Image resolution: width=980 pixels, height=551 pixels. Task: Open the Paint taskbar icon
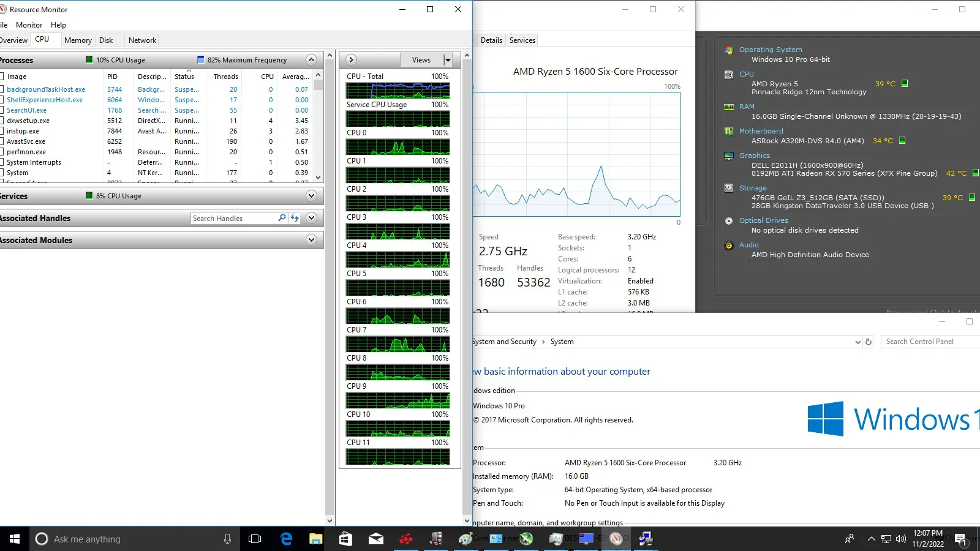point(466,539)
